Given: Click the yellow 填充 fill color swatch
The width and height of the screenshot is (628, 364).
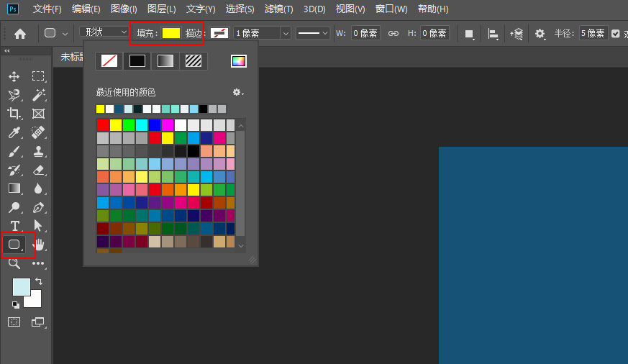Looking at the screenshot, I should (170, 33).
